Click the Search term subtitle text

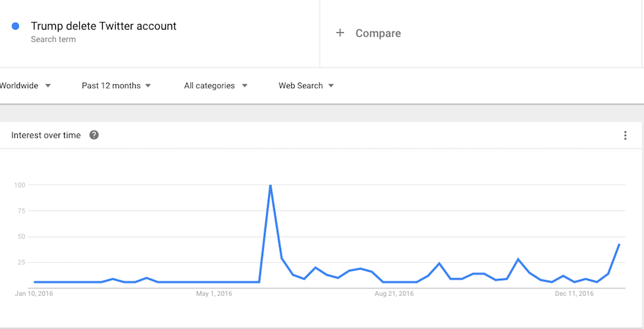tap(54, 40)
